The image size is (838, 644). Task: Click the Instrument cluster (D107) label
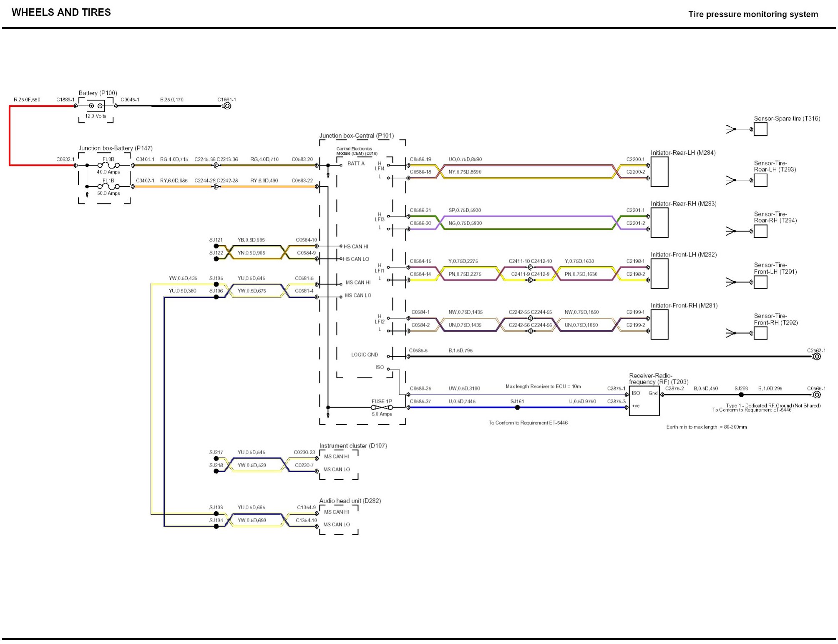point(353,446)
